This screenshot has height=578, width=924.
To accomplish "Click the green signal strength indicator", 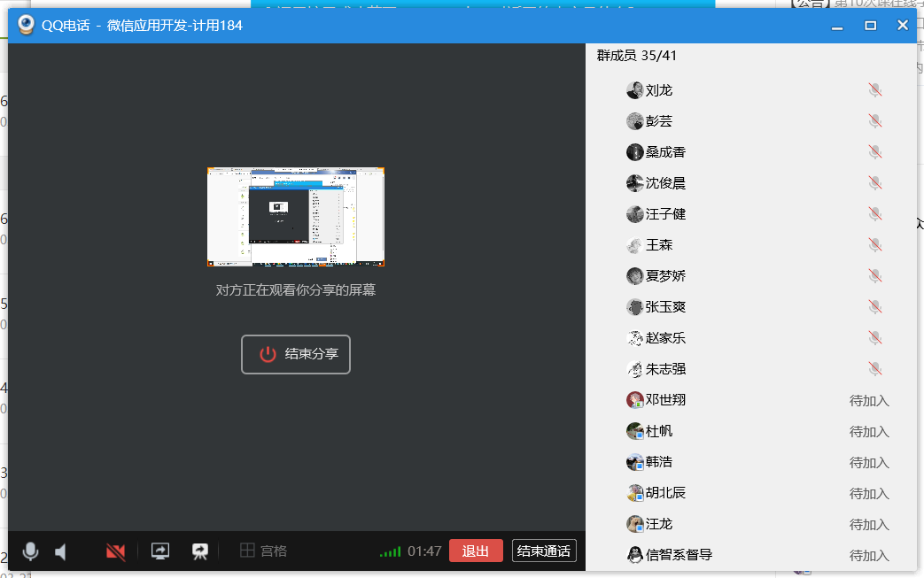I will 390,551.
